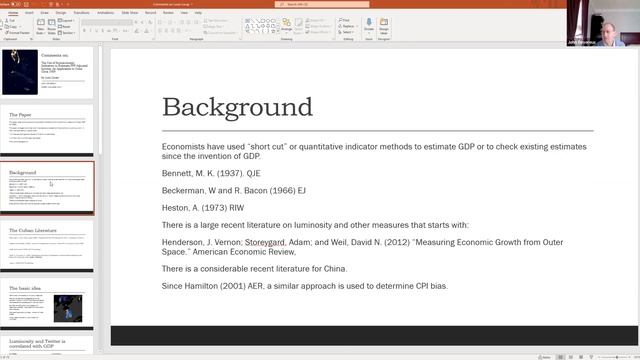Click 'Beckerman, W and R. Bacon' line
The width and height of the screenshot is (640, 360).
click(x=233, y=191)
